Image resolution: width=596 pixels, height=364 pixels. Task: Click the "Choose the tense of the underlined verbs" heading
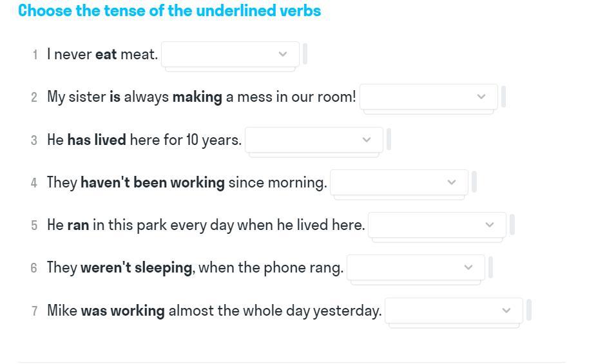(169, 11)
